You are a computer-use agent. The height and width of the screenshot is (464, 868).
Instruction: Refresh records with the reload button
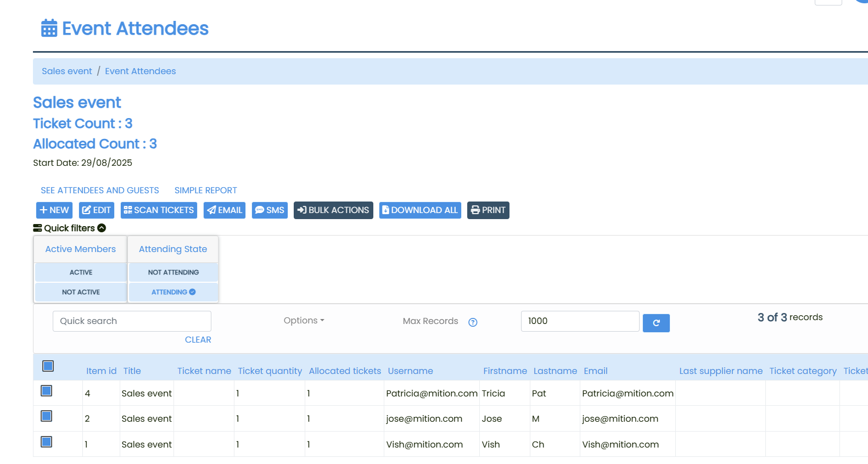click(x=656, y=323)
